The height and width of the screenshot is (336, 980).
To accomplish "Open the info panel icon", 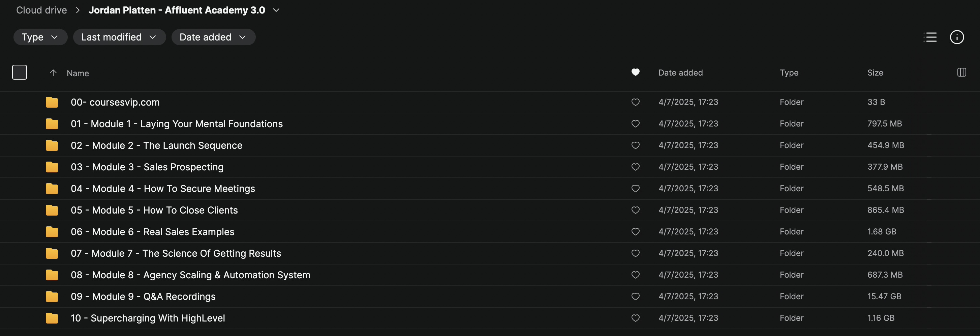I will [956, 37].
